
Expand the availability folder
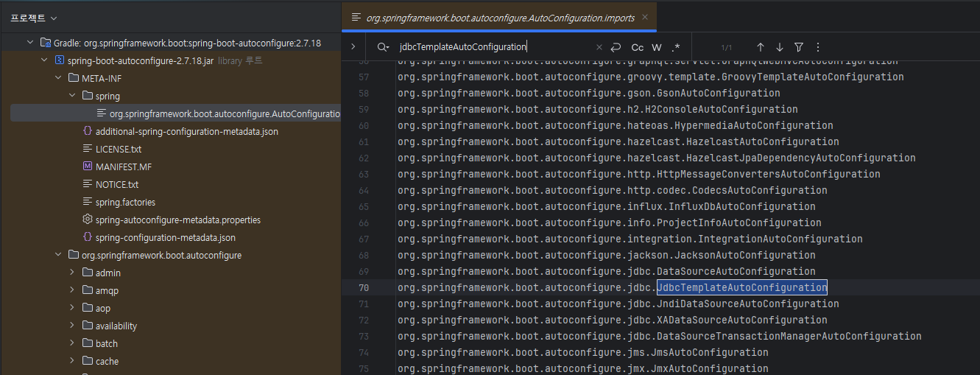tap(72, 326)
